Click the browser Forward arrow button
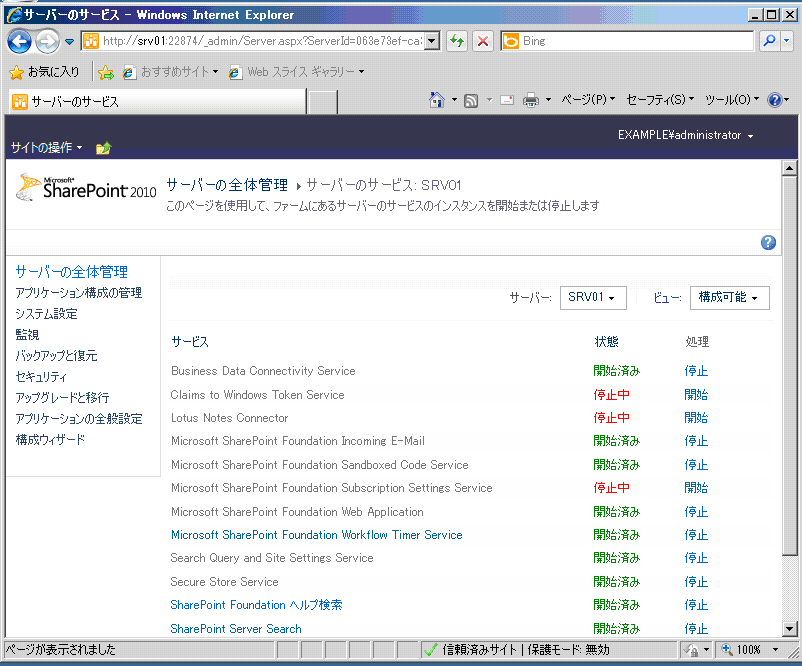 [x=47, y=41]
